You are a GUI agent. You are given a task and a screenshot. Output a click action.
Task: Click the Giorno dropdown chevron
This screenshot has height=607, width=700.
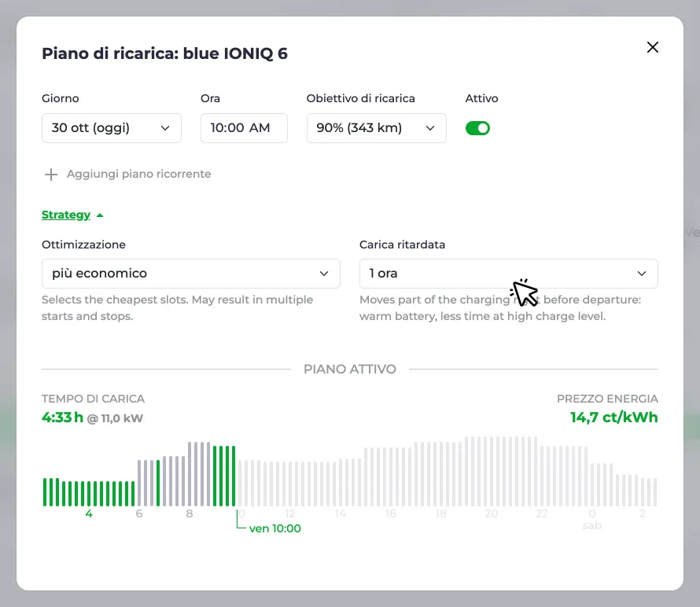click(165, 128)
